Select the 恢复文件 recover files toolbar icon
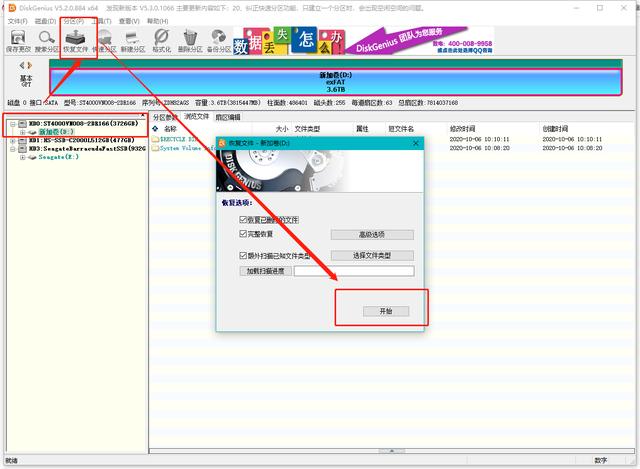 point(76,38)
